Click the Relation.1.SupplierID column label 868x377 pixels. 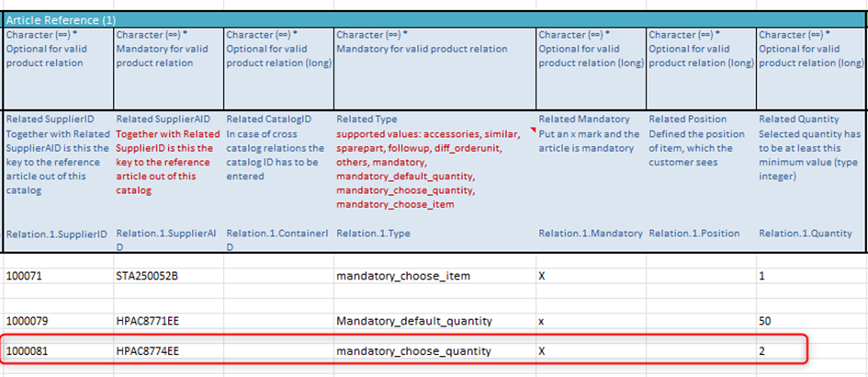point(57,234)
